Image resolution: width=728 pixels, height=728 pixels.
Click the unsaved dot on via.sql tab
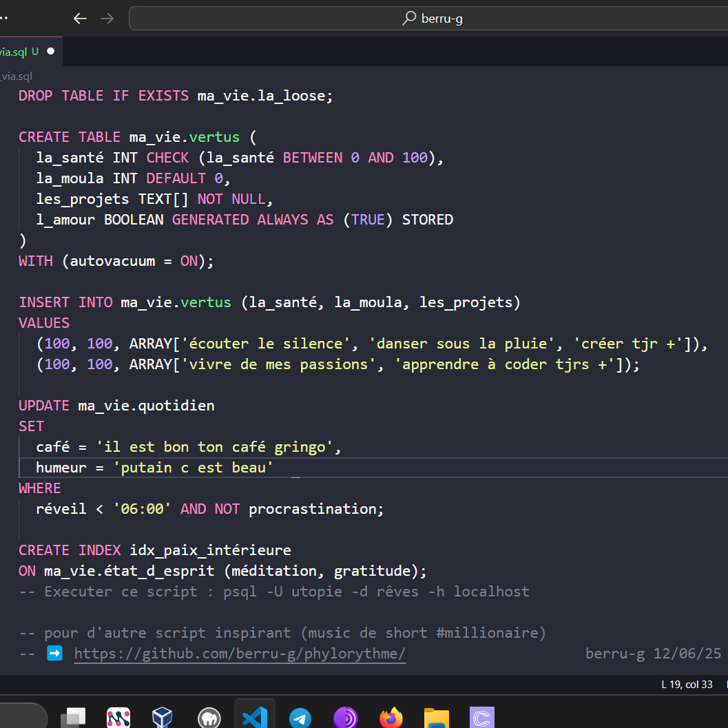[x=51, y=51]
